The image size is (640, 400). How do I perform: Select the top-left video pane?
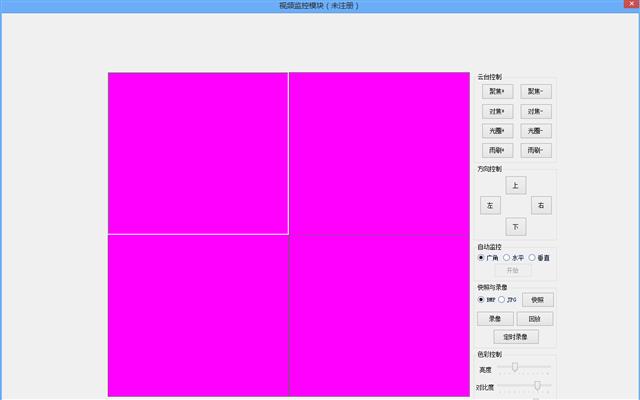198,153
